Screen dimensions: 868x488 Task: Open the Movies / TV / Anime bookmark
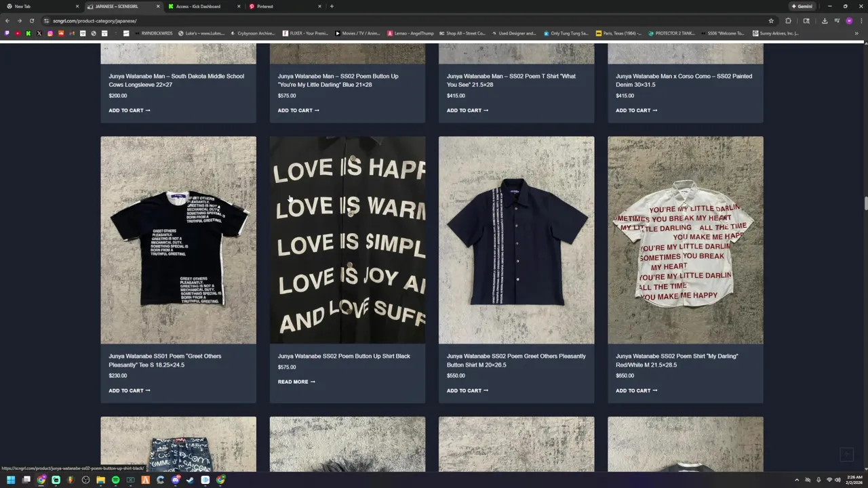click(357, 33)
